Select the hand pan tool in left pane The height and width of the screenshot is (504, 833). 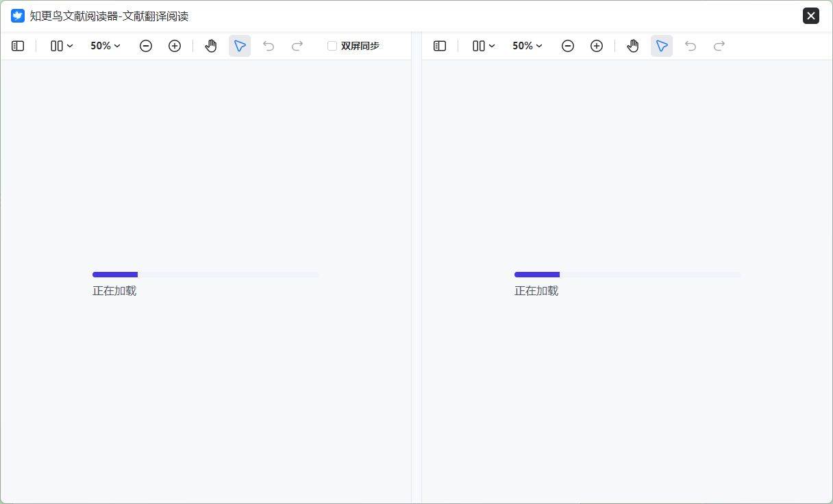tap(211, 46)
